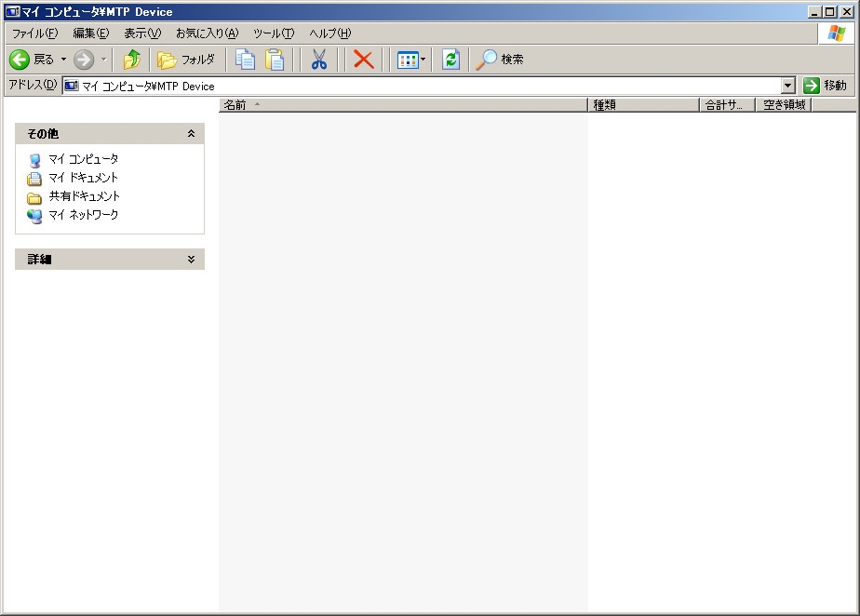Maximize the MTP Device window
The height and width of the screenshot is (616, 860).
(x=830, y=11)
